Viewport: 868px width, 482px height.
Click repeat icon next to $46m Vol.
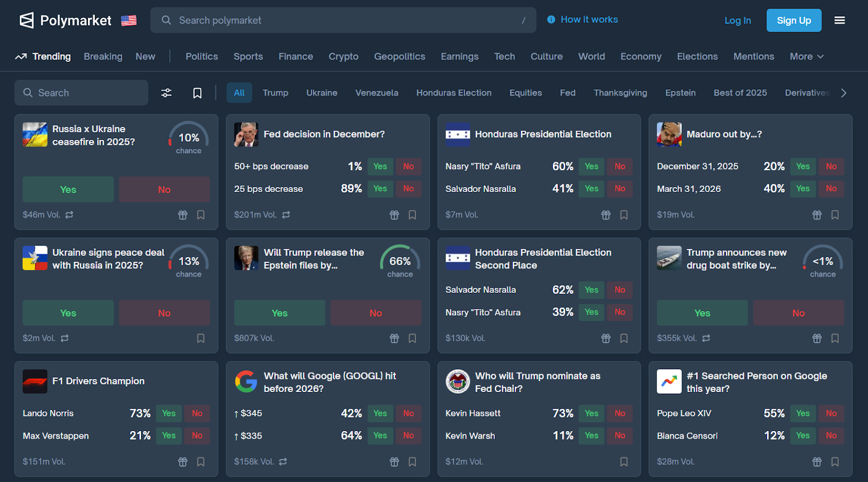pos(69,215)
